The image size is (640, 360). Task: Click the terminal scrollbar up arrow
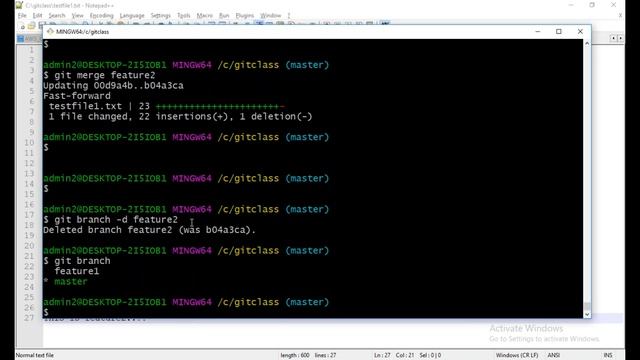click(587, 43)
